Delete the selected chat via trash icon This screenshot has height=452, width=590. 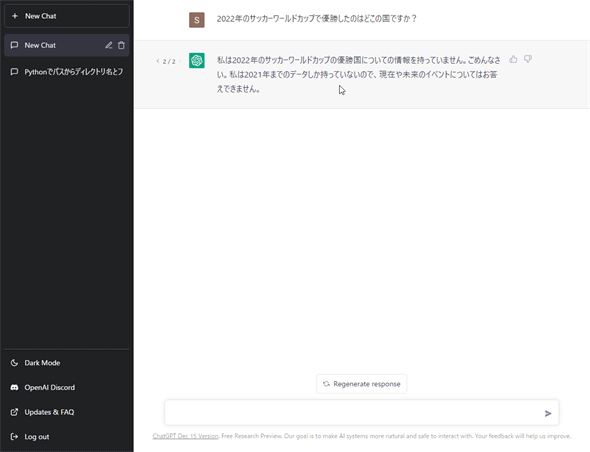point(121,45)
